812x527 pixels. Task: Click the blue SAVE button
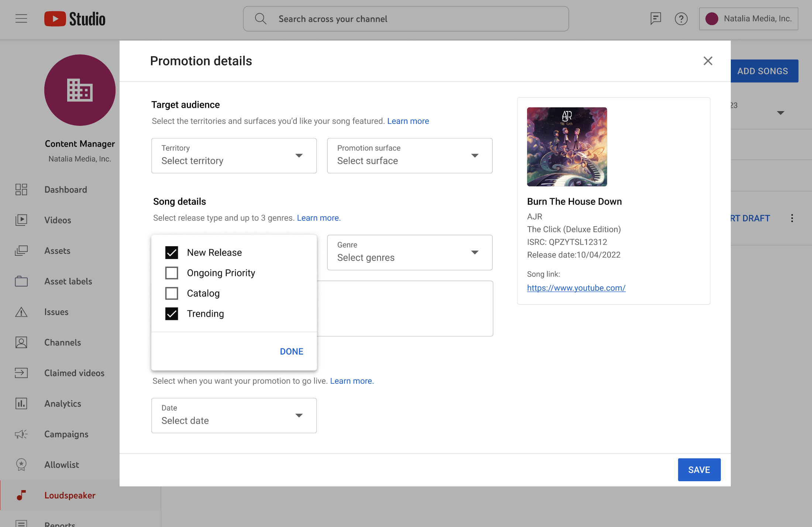coord(699,470)
